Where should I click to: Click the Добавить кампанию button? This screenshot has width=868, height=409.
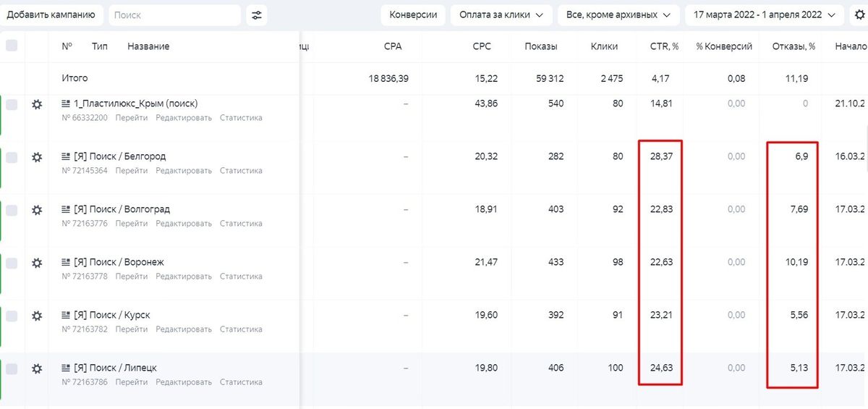click(x=51, y=14)
